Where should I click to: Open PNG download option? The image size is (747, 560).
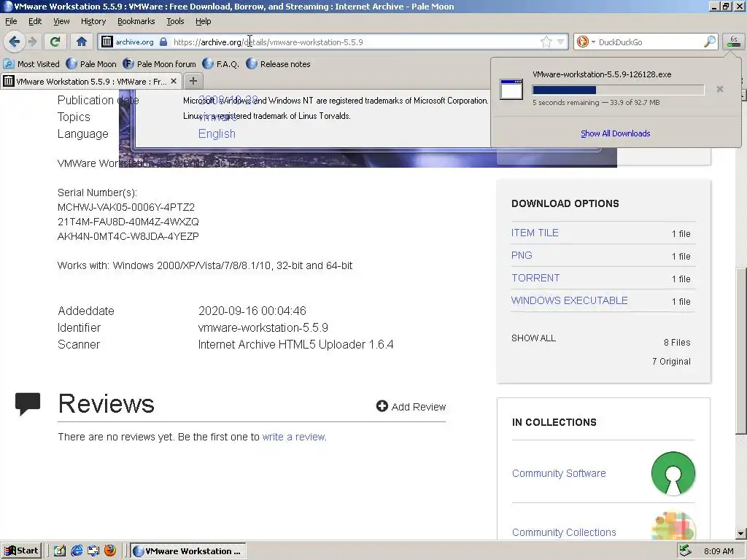(x=522, y=255)
